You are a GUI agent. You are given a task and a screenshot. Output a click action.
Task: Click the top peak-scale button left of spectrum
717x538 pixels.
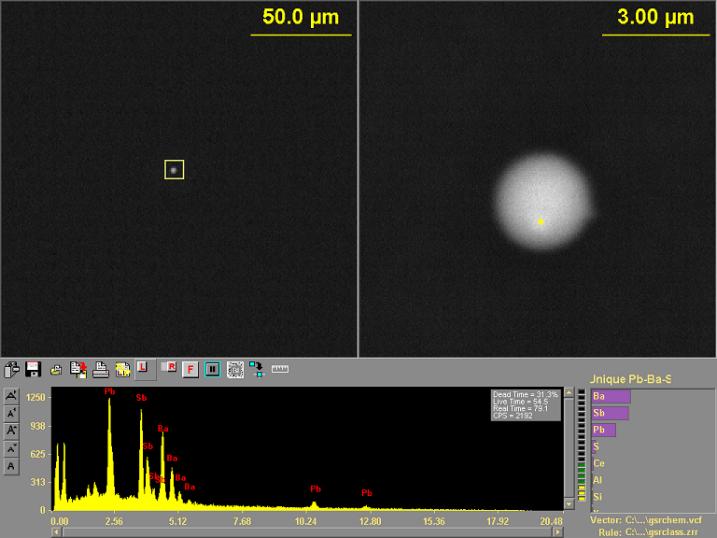coord(11,396)
